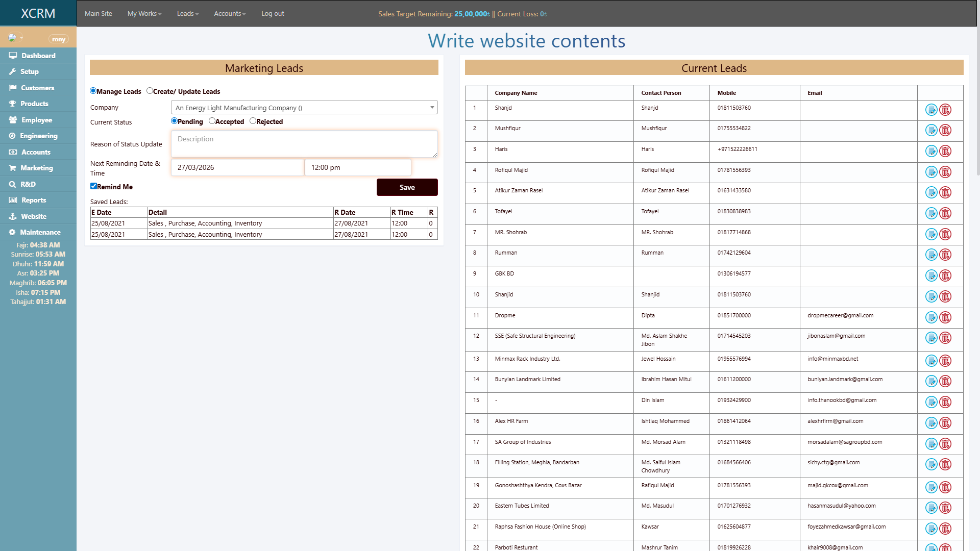Expand the Leads menu in top bar
This screenshot has width=980, height=551.
point(187,13)
